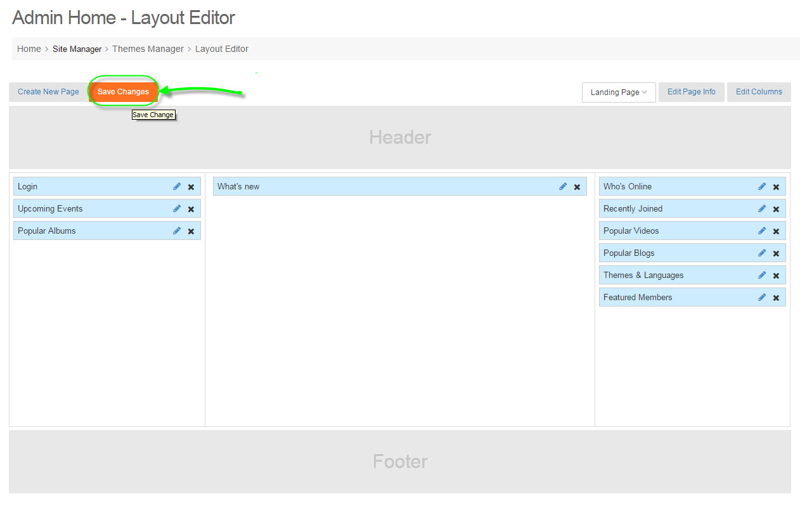The width and height of the screenshot is (800, 532).
Task: Click the pencil icon on What's new block
Action: (x=563, y=187)
